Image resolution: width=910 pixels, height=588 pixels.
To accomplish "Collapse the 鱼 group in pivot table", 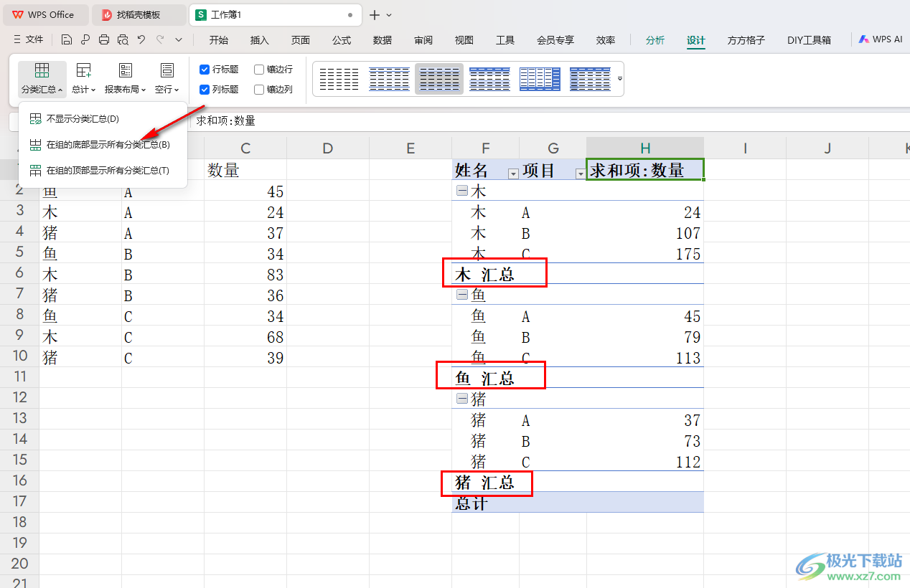I will 462,295.
